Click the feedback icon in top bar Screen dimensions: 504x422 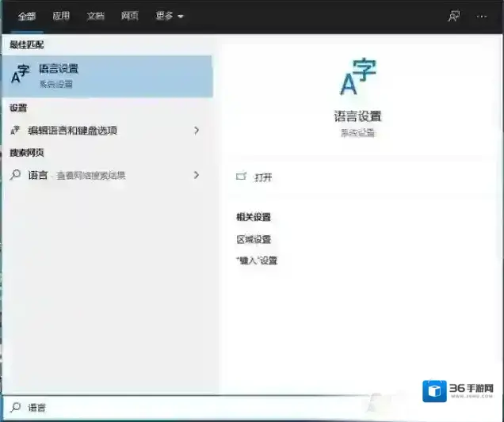454,16
